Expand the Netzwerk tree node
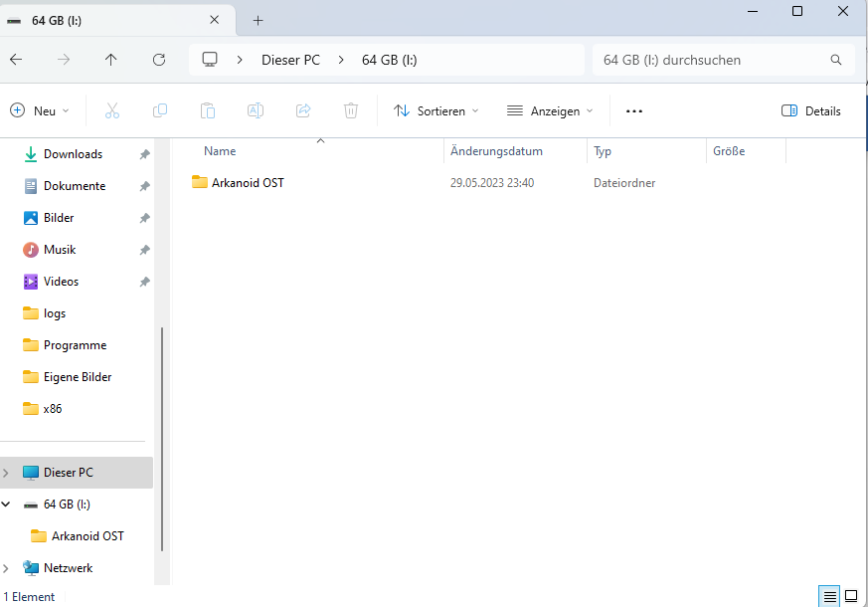 [6, 568]
